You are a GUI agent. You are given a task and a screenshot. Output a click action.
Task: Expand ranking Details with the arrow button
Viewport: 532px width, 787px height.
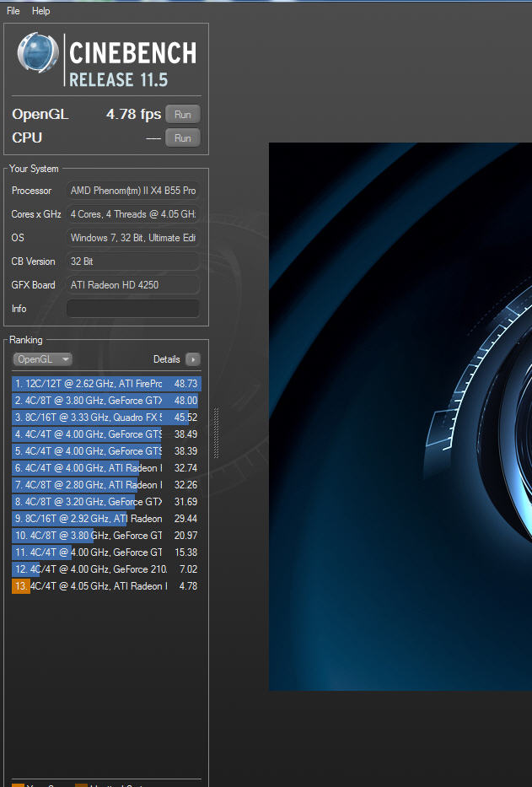point(193,359)
